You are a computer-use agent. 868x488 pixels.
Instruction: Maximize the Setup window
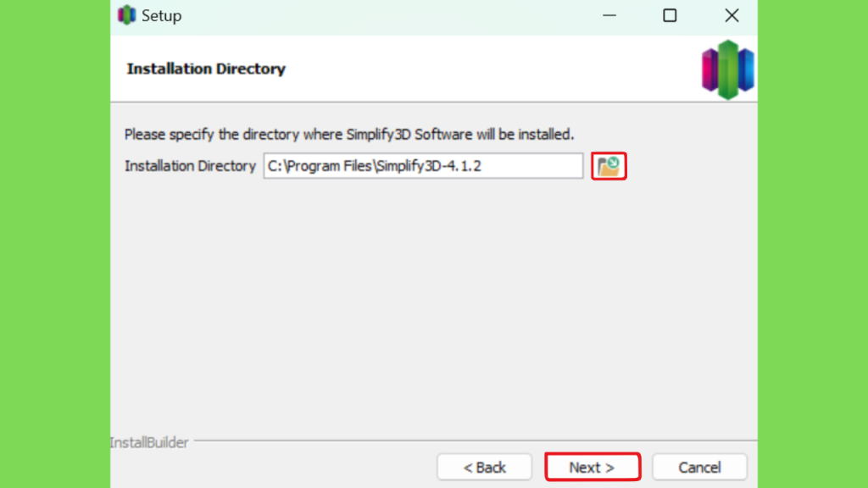pos(670,15)
